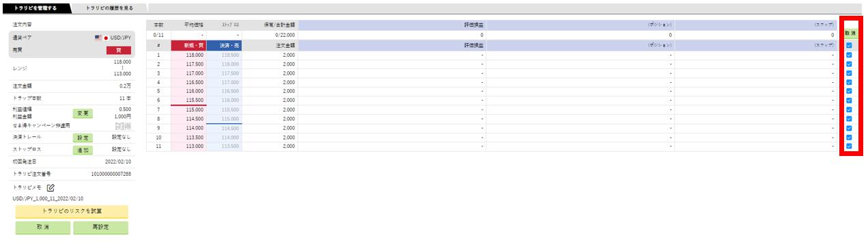This screenshot has width=868, height=247.
Task: Click the 再設定 button
Action: (x=100, y=228)
